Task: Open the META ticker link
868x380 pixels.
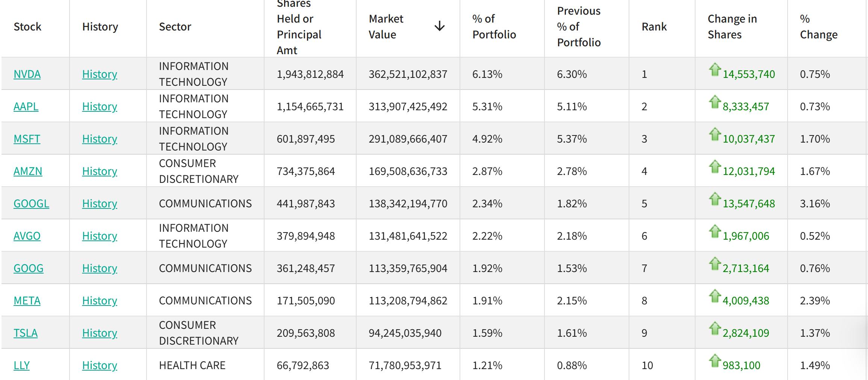Action: 27,301
